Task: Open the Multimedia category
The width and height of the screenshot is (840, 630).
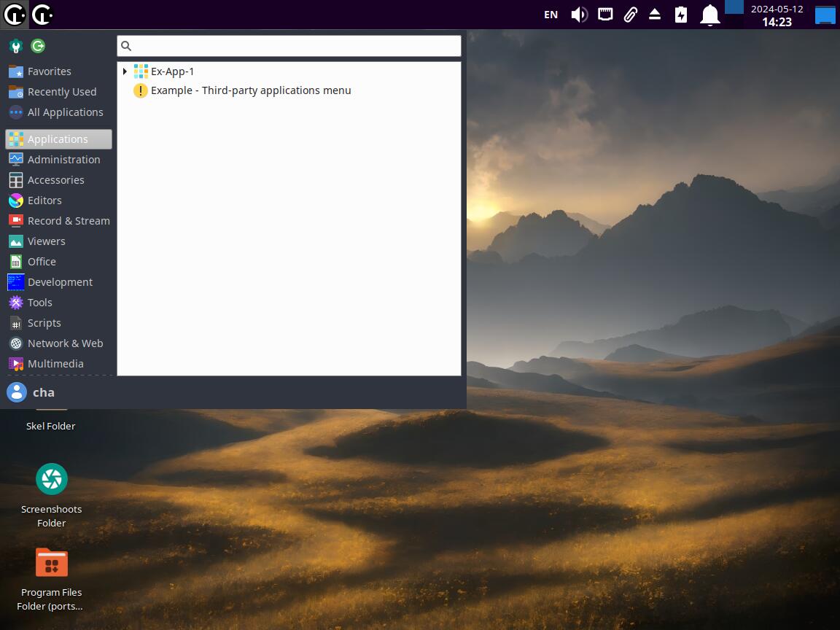Action: pos(58,363)
